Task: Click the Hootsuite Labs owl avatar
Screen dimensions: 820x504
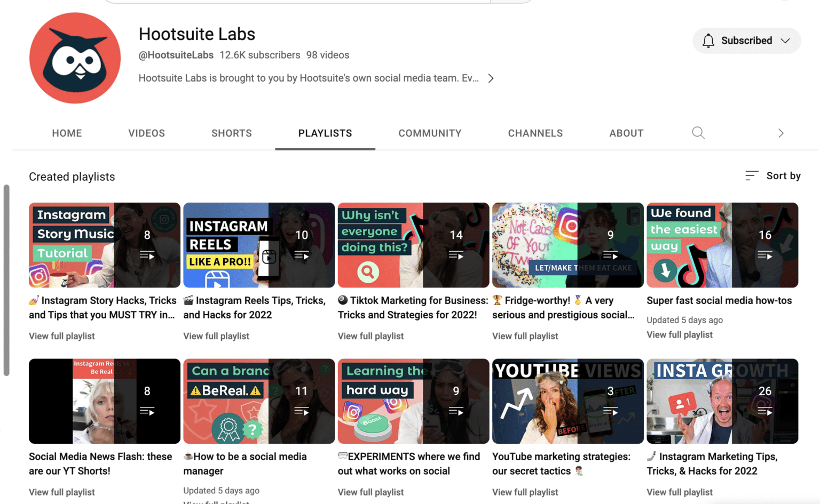Action: 75,58
